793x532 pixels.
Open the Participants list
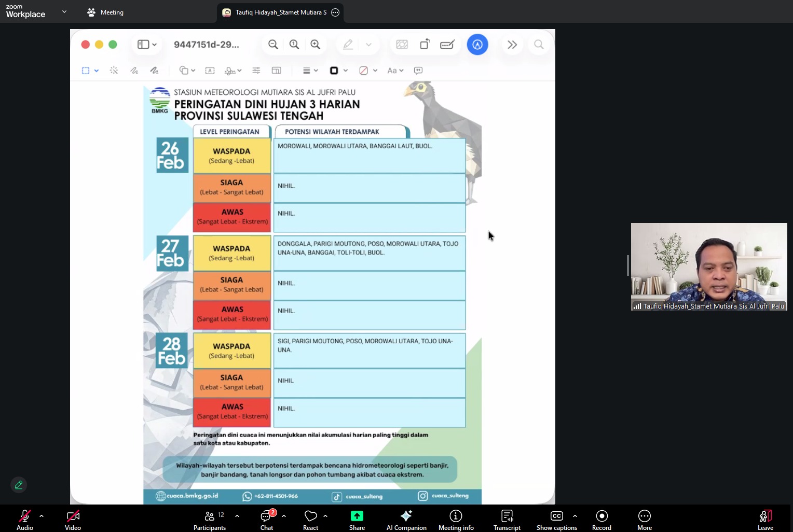pos(210,520)
